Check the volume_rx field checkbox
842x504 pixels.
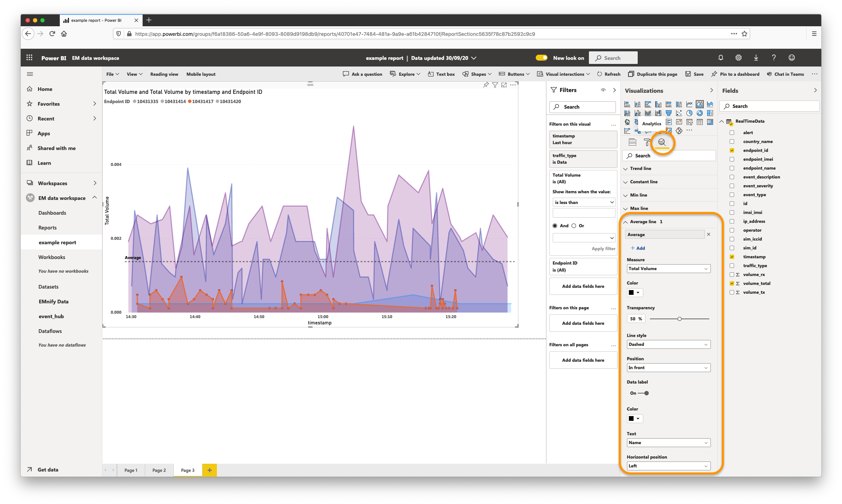732,275
